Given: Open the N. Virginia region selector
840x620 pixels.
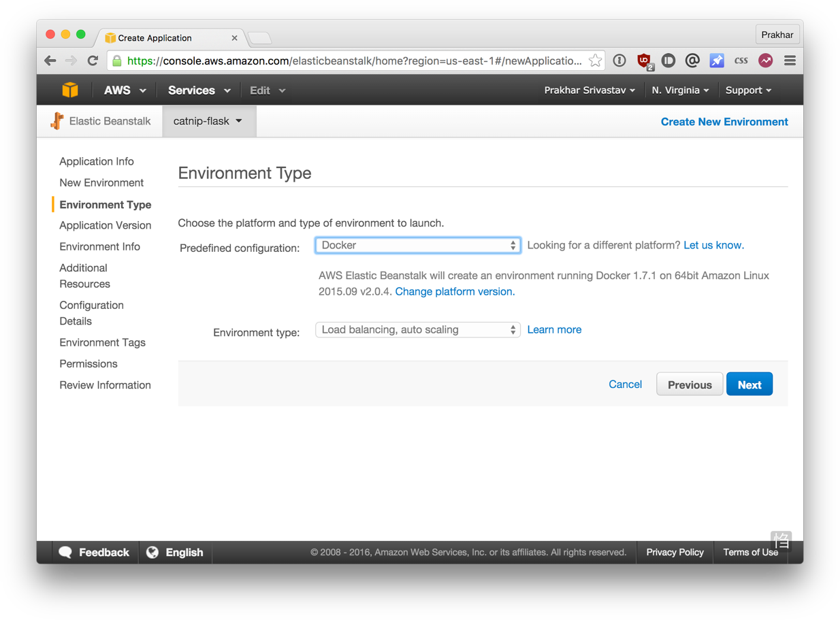Looking at the screenshot, I should 680,90.
